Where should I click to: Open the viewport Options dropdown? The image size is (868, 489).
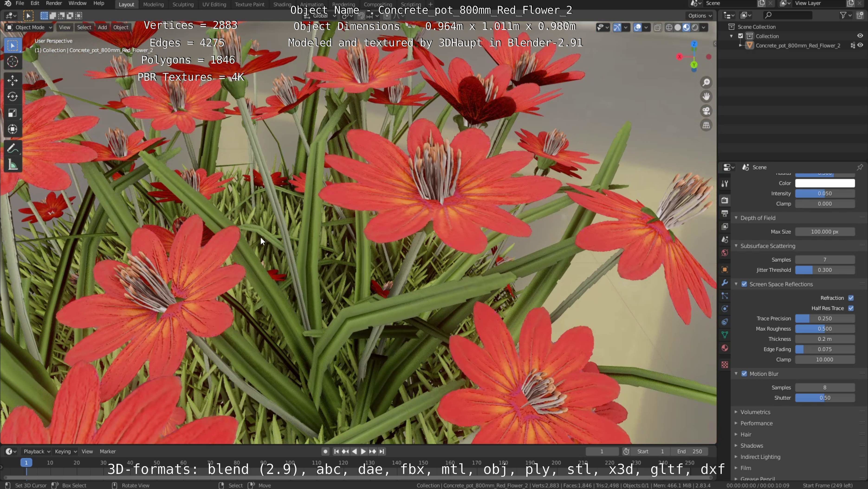(x=700, y=16)
